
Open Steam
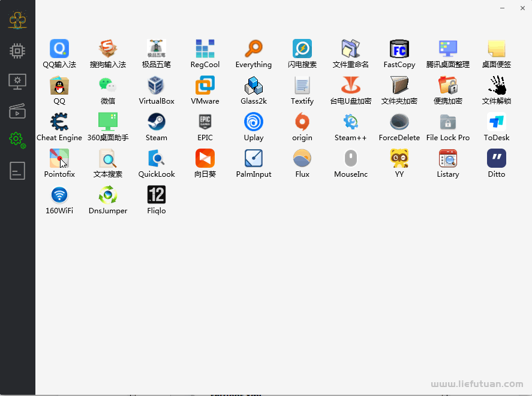click(x=157, y=122)
